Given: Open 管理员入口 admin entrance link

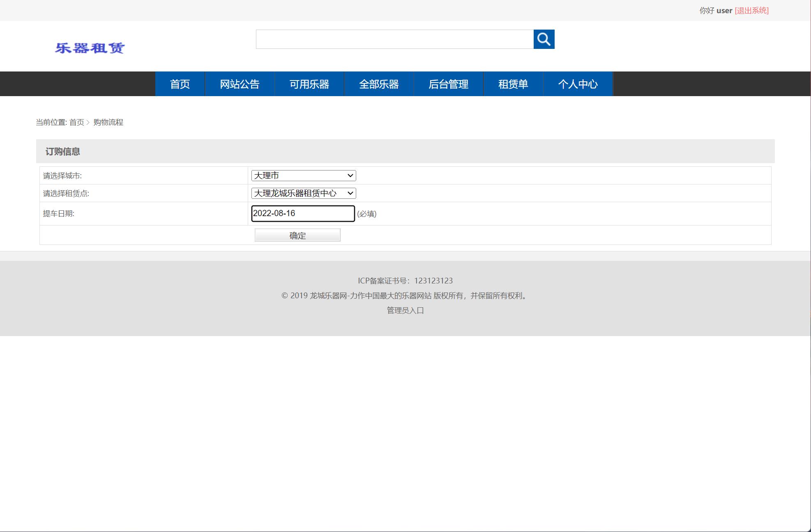Looking at the screenshot, I should [x=405, y=311].
